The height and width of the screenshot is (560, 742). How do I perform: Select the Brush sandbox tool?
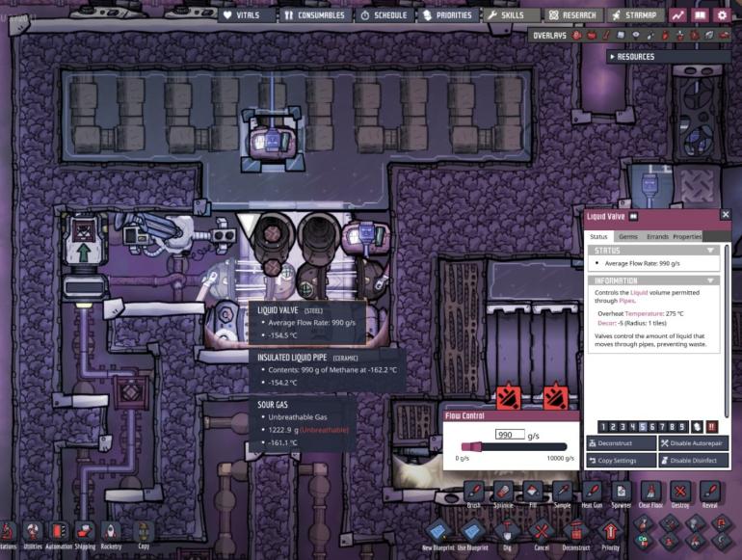click(x=474, y=493)
